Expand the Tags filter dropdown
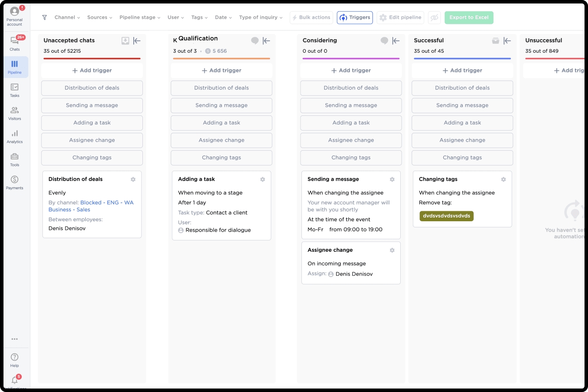Screen dimensions: 588x392 click(x=199, y=17)
